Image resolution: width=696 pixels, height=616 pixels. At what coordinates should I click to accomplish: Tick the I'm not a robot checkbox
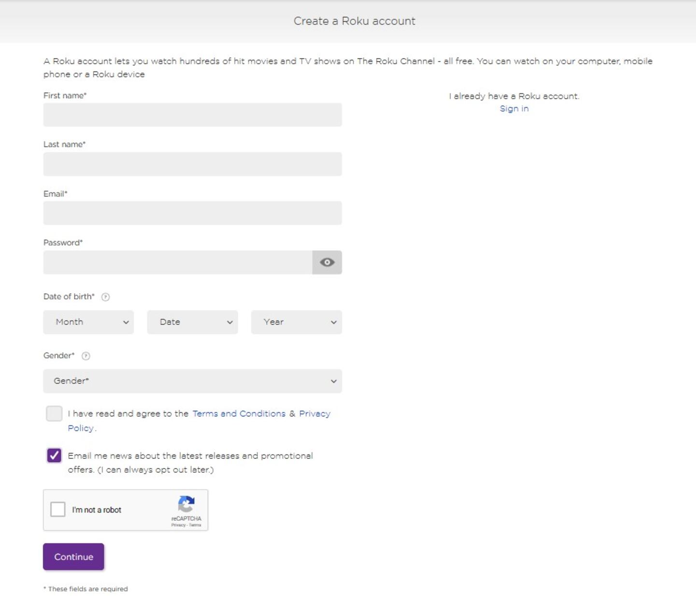tap(58, 509)
